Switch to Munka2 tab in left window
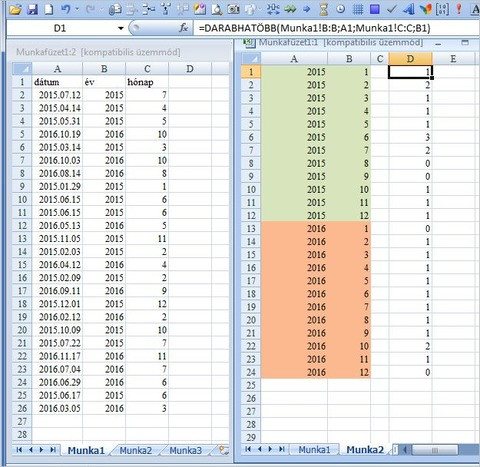 136,450
